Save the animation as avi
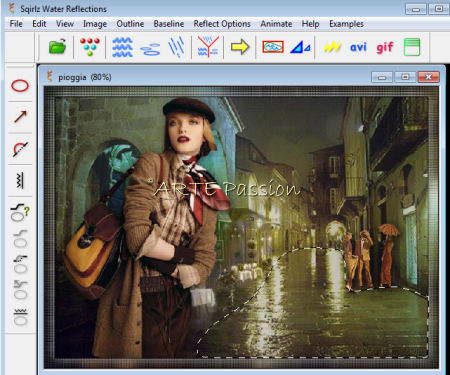Image resolution: width=450 pixels, height=375 pixels. point(358,47)
